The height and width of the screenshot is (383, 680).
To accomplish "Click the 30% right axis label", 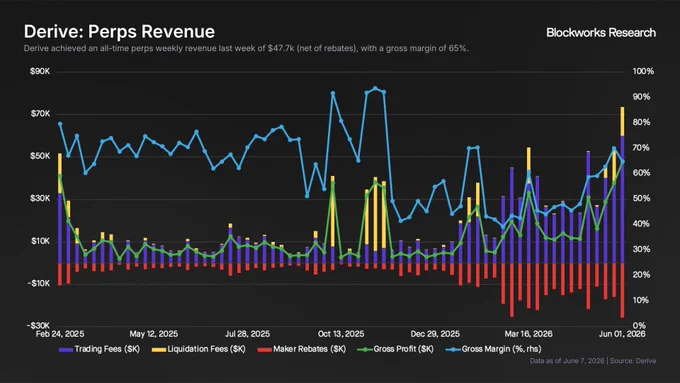I will (x=642, y=249).
